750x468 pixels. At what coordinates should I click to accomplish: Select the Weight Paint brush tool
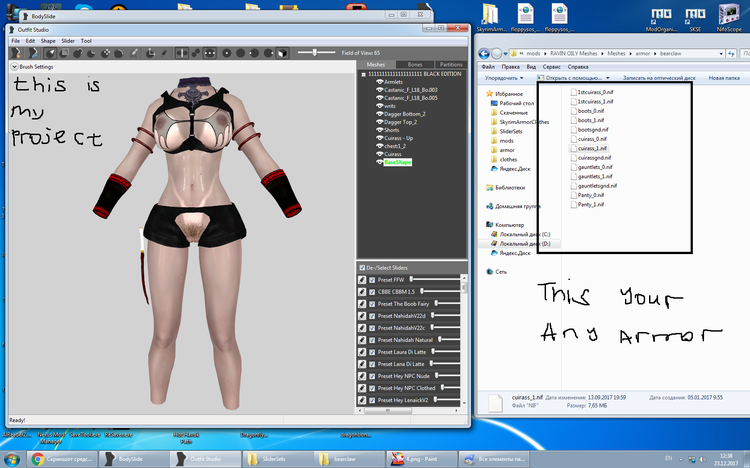tap(134, 53)
